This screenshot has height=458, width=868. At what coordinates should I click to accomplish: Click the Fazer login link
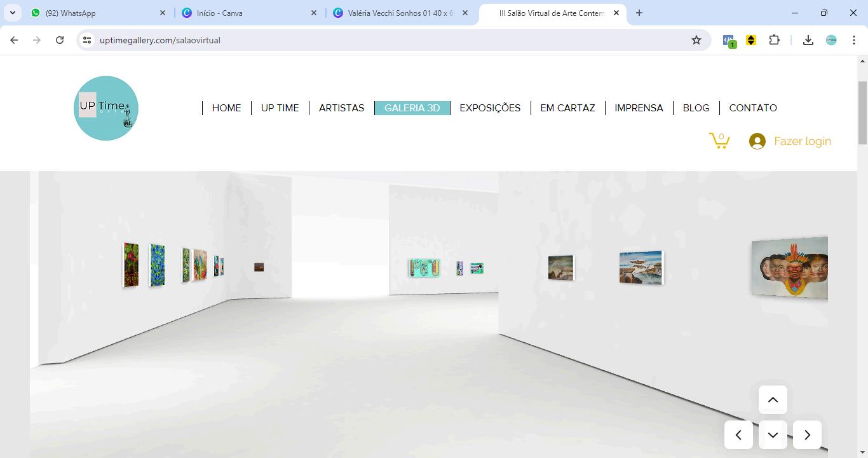point(803,141)
